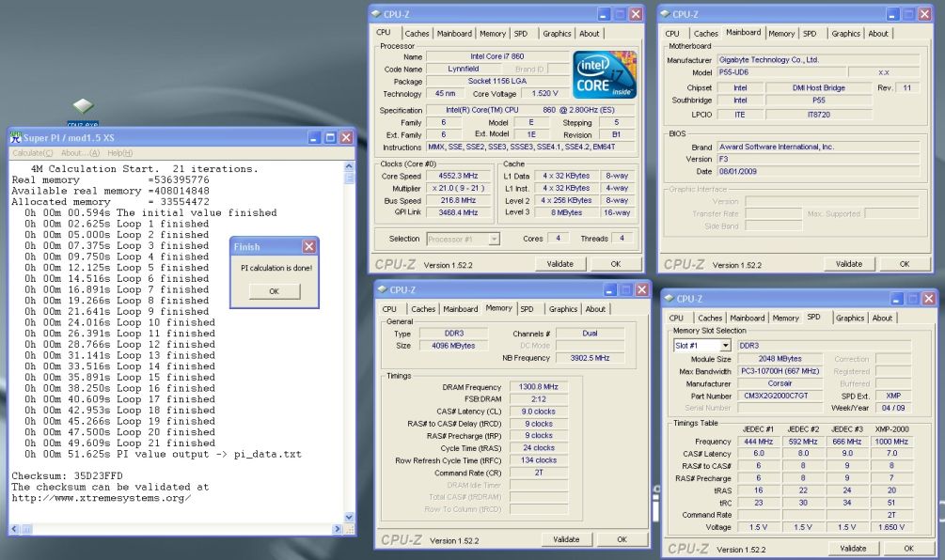Screen dimensions: 945x560
Task: Click the DRAM Frequency value '1300.8 MHz'
Action: [539, 386]
